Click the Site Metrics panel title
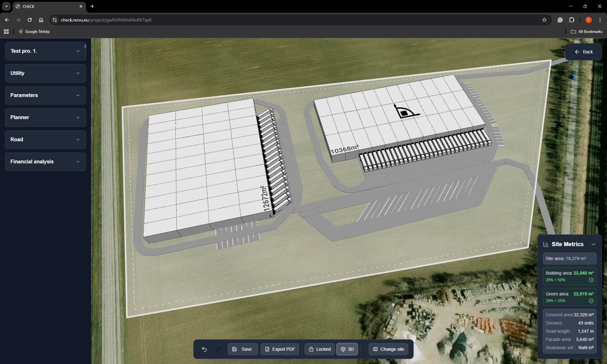Screen dimensions: 607x364 click(x=567, y=244)
